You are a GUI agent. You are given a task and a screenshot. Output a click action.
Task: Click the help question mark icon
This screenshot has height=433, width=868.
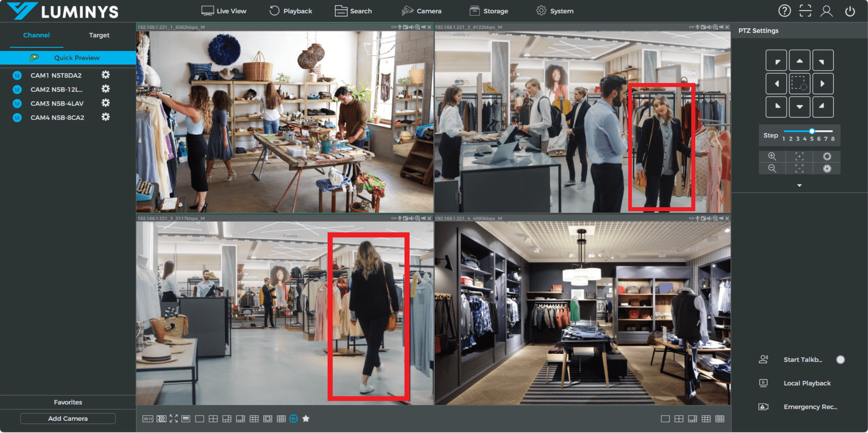click(784, 11)
